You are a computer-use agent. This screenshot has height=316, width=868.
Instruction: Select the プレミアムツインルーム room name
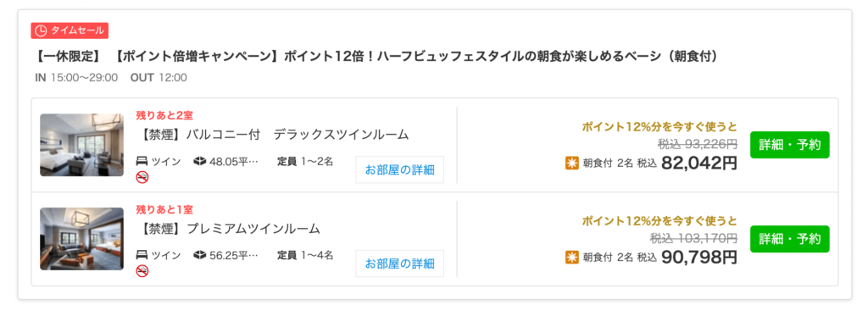coord(229,228)
